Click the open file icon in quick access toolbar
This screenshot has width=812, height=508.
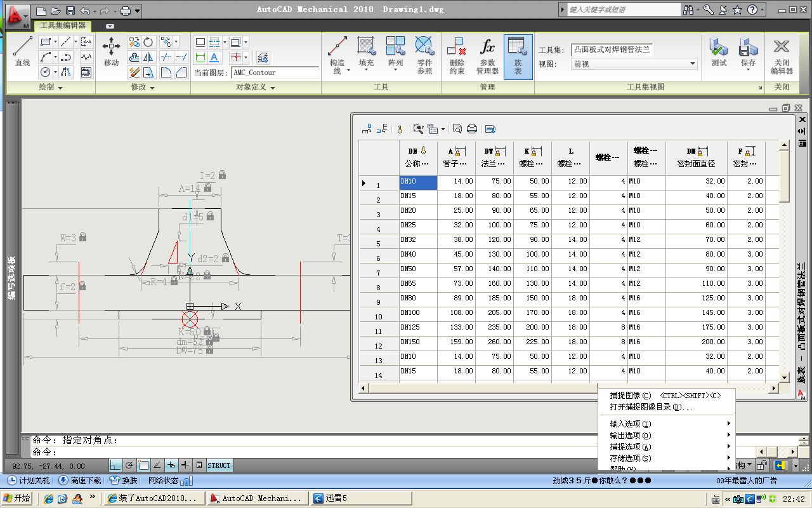pos(56,11)
